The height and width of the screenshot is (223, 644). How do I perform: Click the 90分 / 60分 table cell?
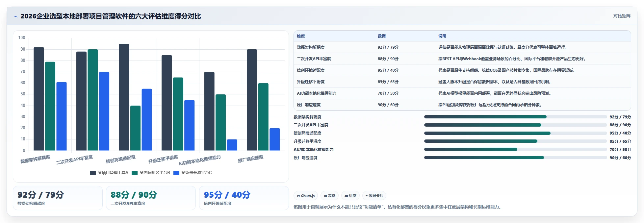[388, 105]
